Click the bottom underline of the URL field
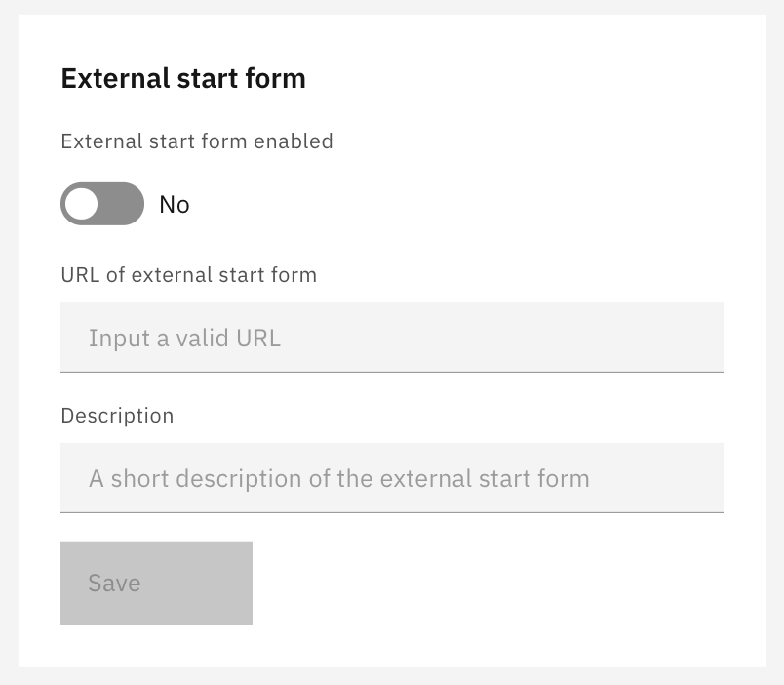The height and width of the screenshot is (685, 784). [x=390, y=372]
